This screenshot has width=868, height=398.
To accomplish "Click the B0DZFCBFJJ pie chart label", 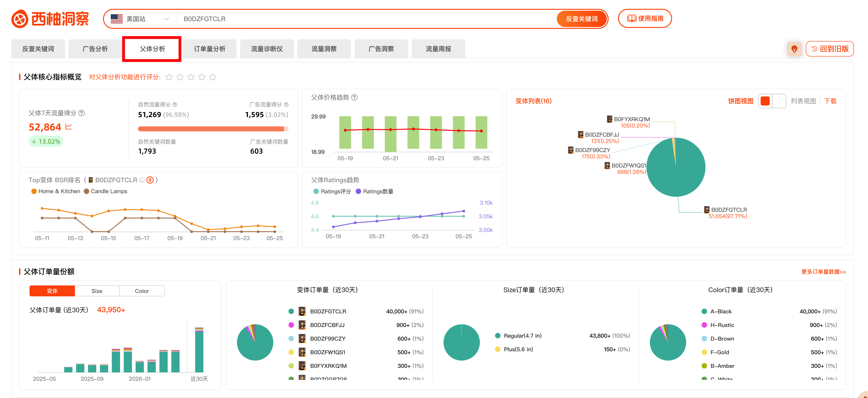I will 598,138.
